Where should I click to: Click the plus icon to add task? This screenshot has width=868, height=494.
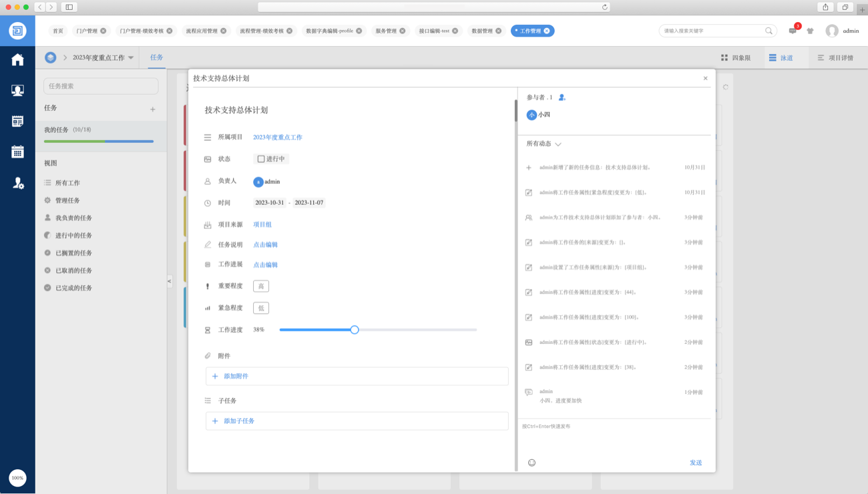coord(153,109)
